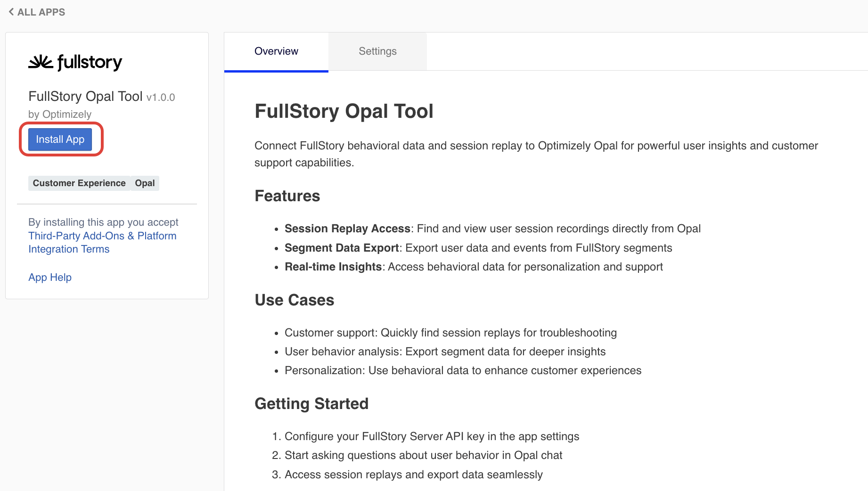Open the App Help link
This screenshot has height=491, width=868.
pos(50,278)
